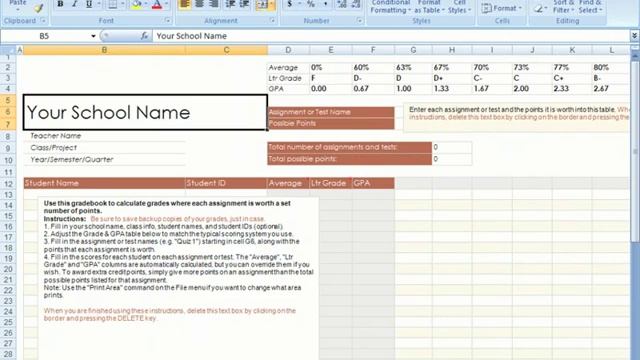This screenshot has height=360, width=640.
Task: Open the Number dialog launcher
Action: click(x=360, y=20)
